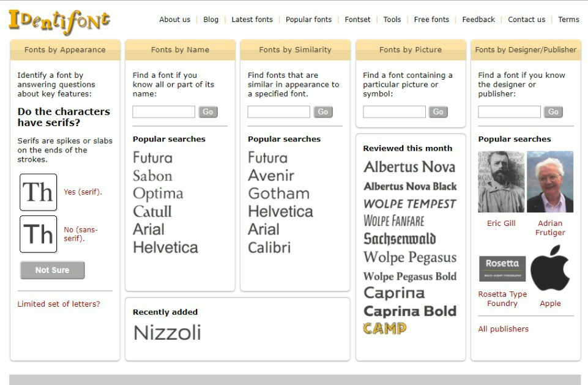This screenshot has height=385, width=588.
Task: Open Caprina regular font
Action: point(394,293)
